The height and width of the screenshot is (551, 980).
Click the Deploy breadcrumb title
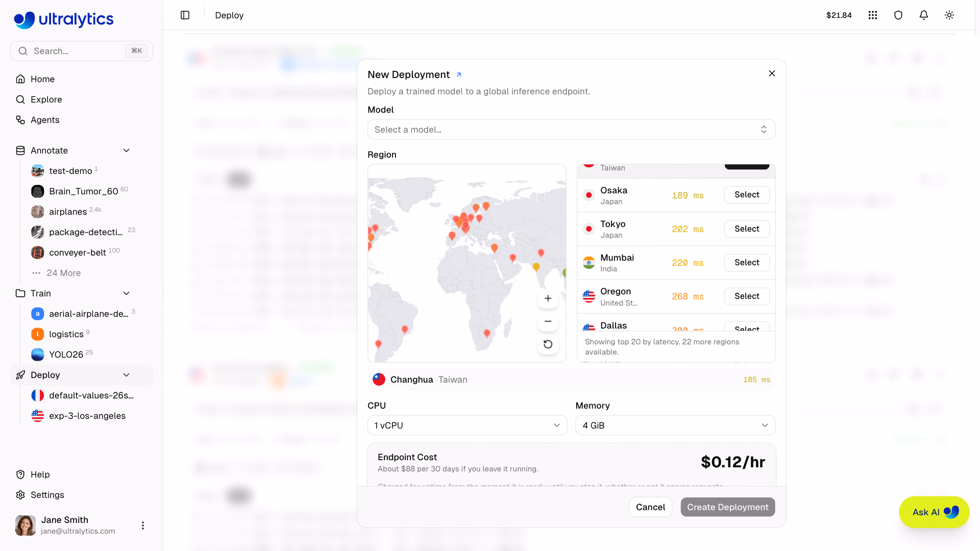pyautogui.click(x=229, y=15)
